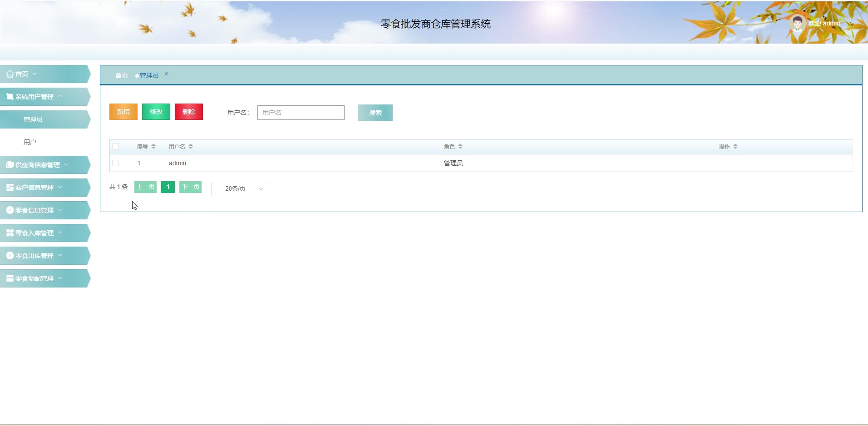Click the supplier info management icon
Image resolution: width=868 pixels, height=426 pixels.
pos(10,165)
